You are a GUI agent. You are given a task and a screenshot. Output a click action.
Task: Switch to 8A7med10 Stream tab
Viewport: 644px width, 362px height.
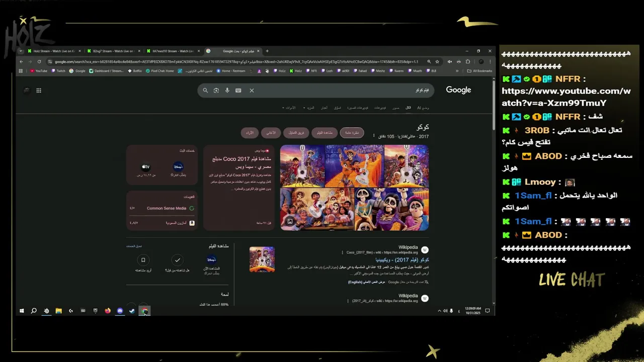pos(173,51)
